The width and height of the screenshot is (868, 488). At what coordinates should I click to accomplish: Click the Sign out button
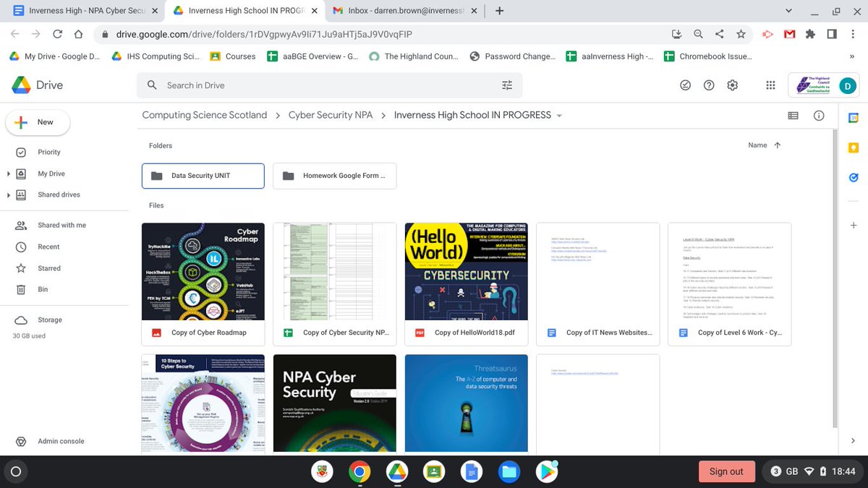726,471
